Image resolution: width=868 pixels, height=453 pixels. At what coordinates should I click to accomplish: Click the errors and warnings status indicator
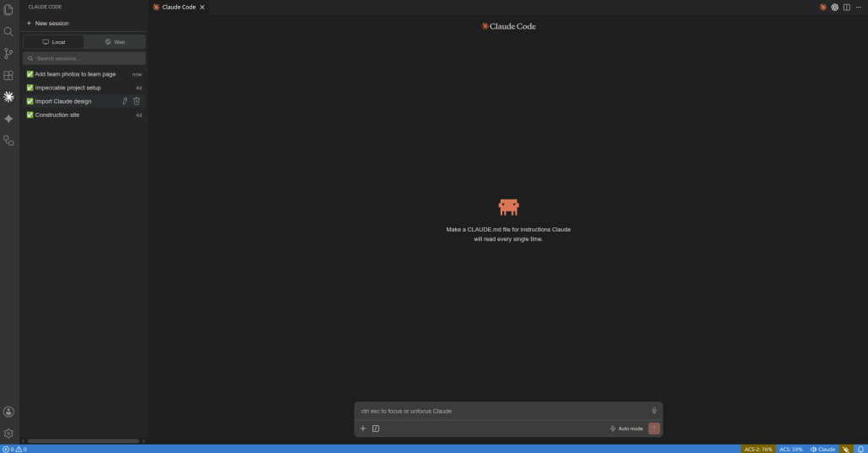tap(14, 449)
